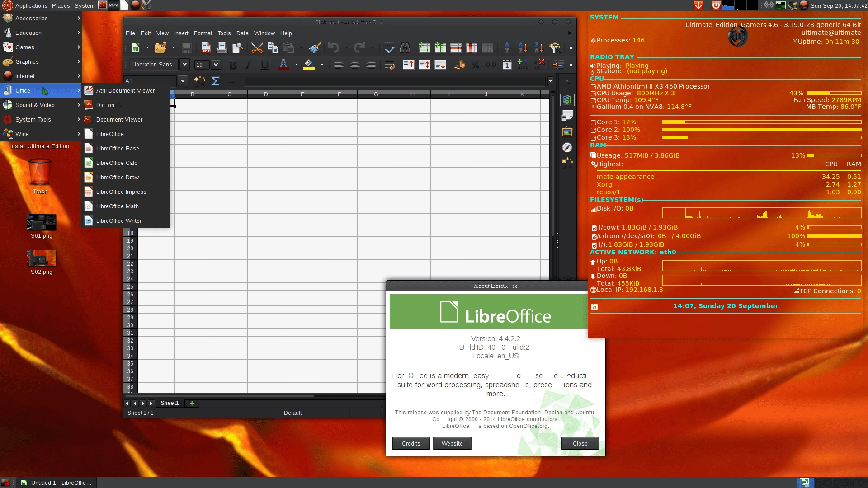Apply the red font color swatch

[283, 65]
